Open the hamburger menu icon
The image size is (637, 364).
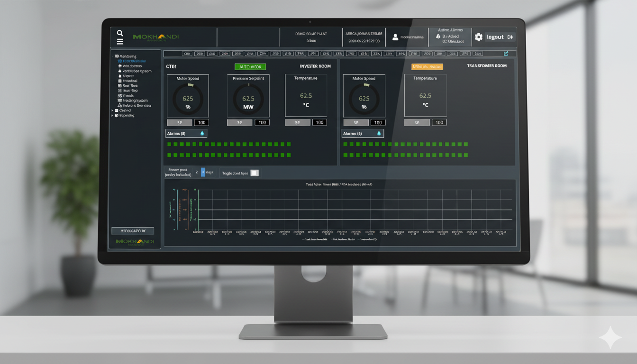coord(120,42)
